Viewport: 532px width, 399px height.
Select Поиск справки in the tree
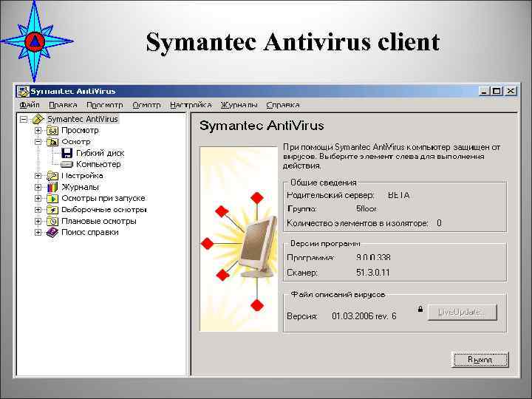[90, 233]
